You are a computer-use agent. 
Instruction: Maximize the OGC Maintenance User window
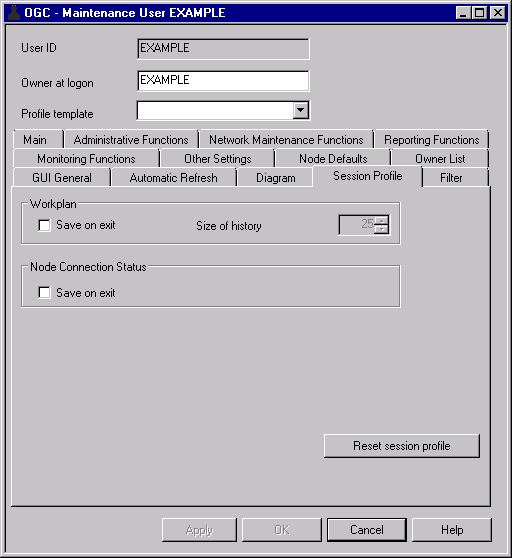479,13
